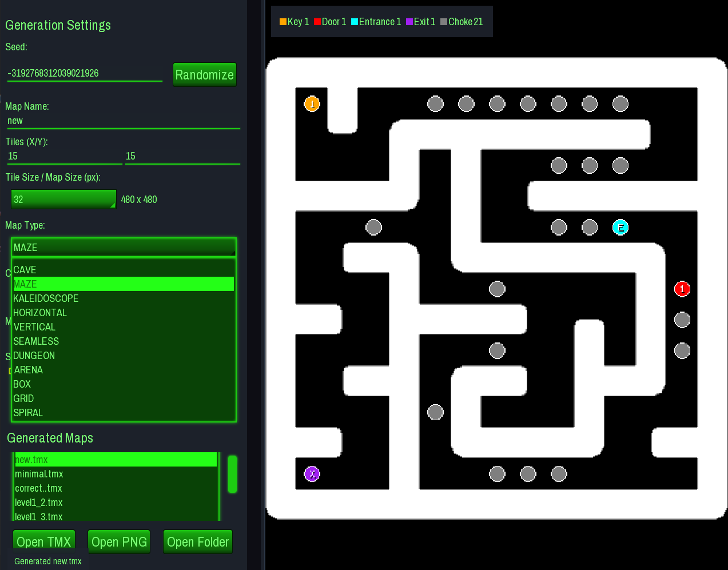
Task: Click the cyan Entrance swatch in the legend
Action: point(355,22)
